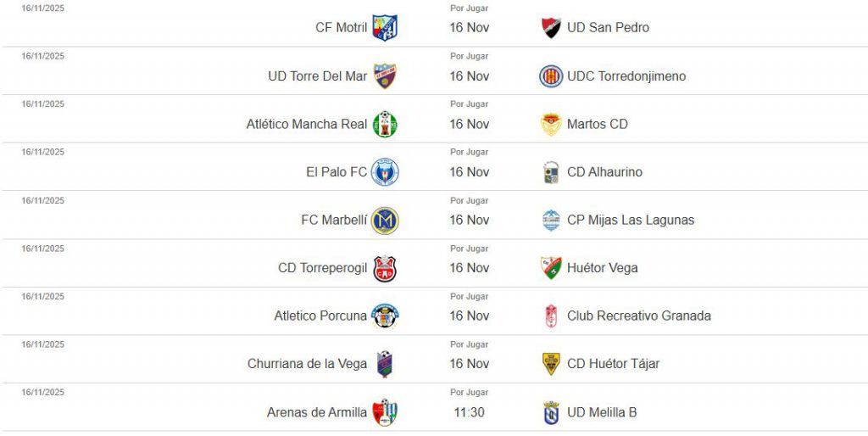Click the El Palo FC badge

pos(385,171)
